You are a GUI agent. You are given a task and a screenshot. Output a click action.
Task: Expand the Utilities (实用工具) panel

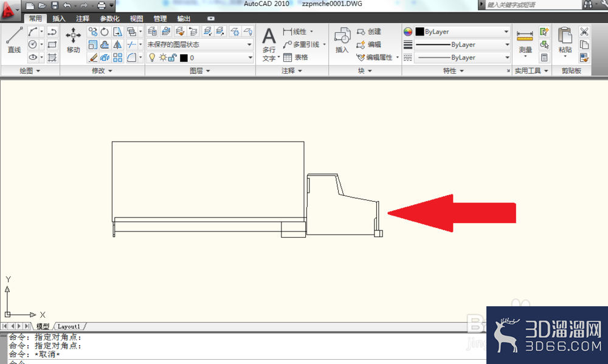pyautogui.click(x=531, y=70)
